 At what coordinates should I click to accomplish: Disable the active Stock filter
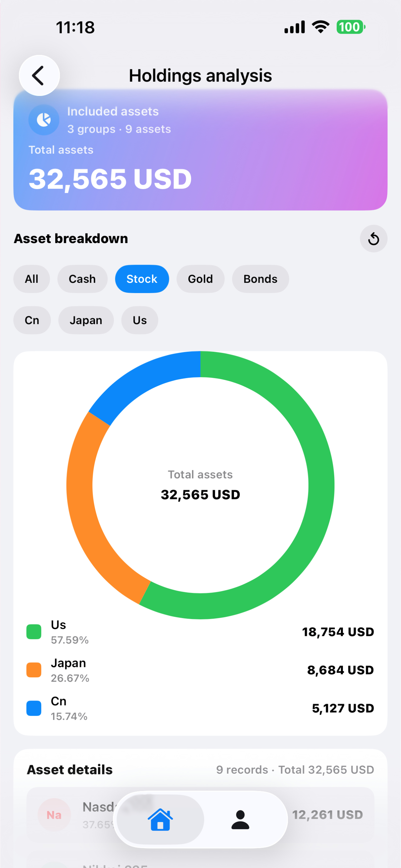[142, 279]
